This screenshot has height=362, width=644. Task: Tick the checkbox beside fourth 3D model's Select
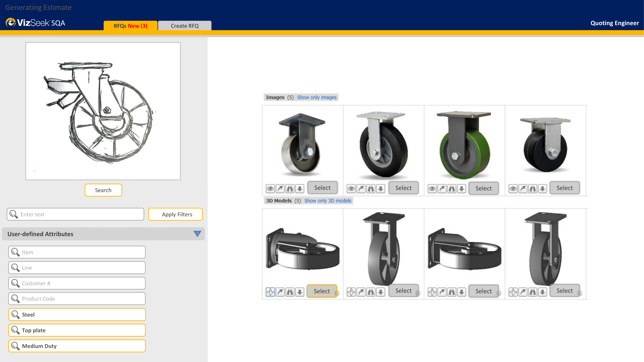580,293
